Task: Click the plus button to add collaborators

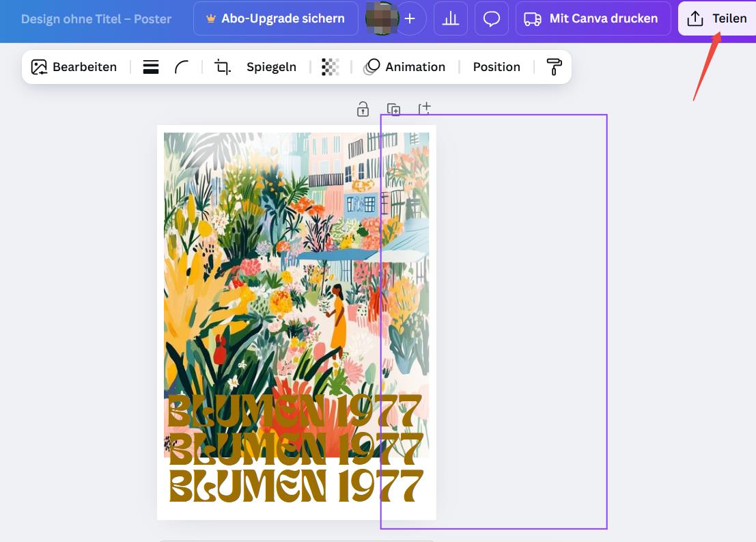Action: (410, 18)
